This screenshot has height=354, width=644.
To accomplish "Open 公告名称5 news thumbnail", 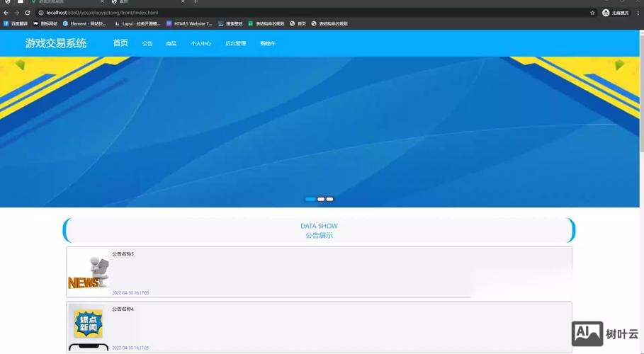I will [x=89, y=272].
